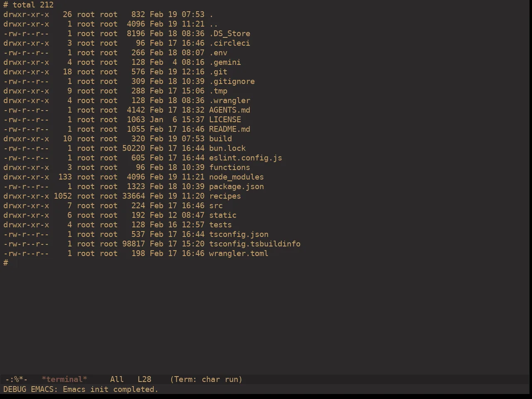Select the .circleci directory entry
This screenshot has width=532, height=399.
[229, 43]
